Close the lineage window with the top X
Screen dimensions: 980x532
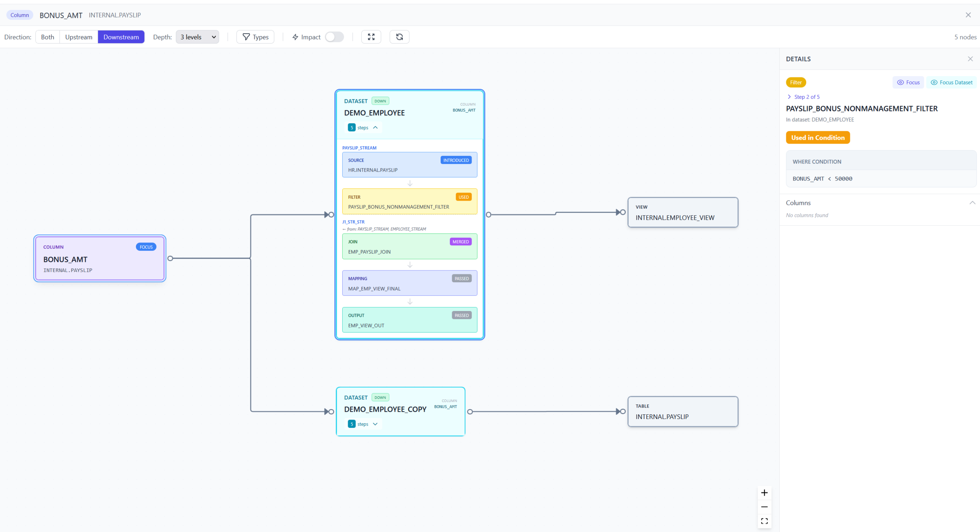coord(968,15)
